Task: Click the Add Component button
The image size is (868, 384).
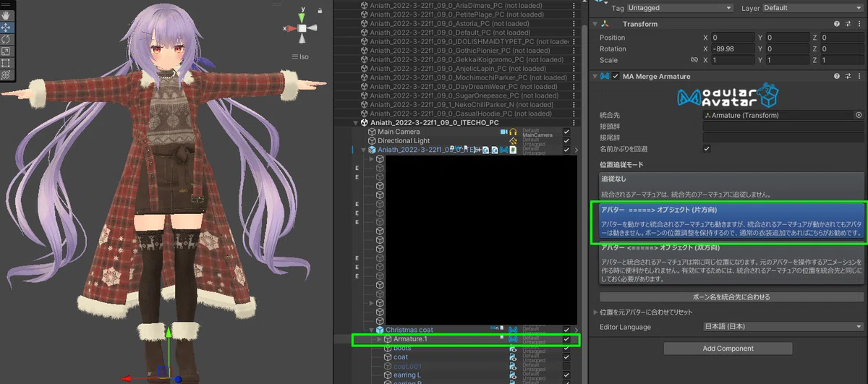Action: (x=728, y=349)
